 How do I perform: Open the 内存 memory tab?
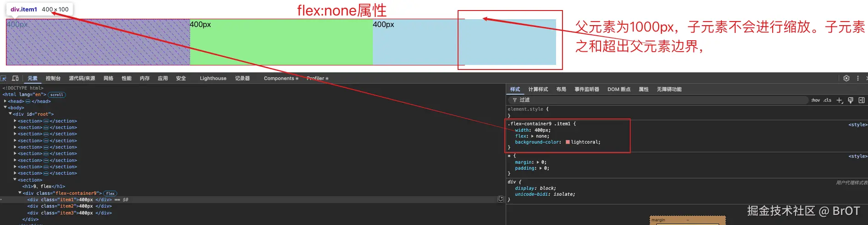click(145, 79)
